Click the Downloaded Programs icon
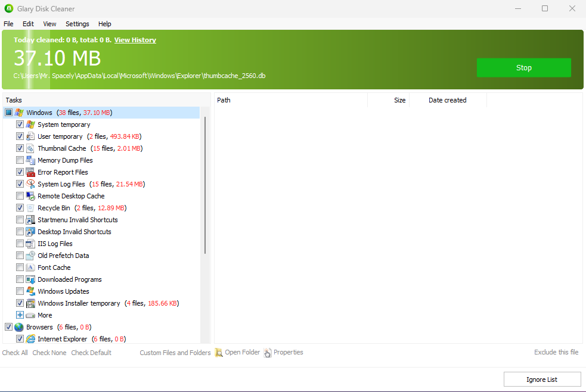The image size is (586, 392). tap(30, 279)
